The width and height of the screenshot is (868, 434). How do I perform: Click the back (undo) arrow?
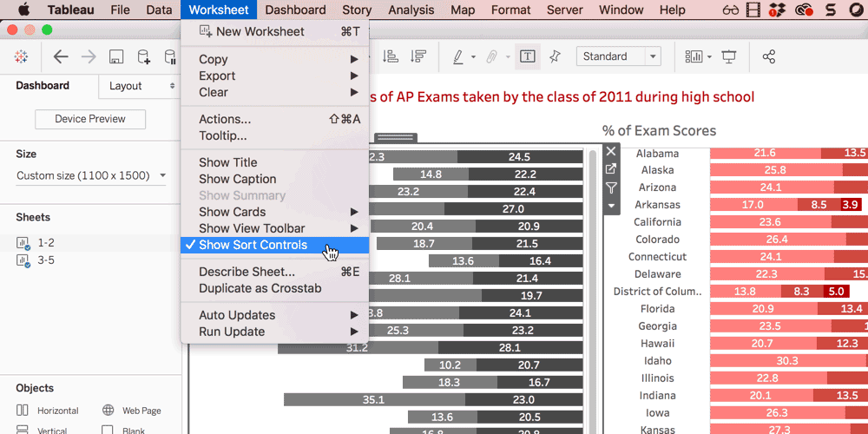[x=61, y=56]
